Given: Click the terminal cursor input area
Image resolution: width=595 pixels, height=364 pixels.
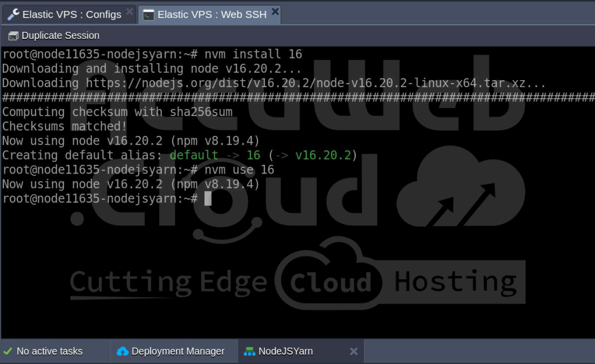Looking at the screenshot, I should pyautogui.click(x=209, y=199).
